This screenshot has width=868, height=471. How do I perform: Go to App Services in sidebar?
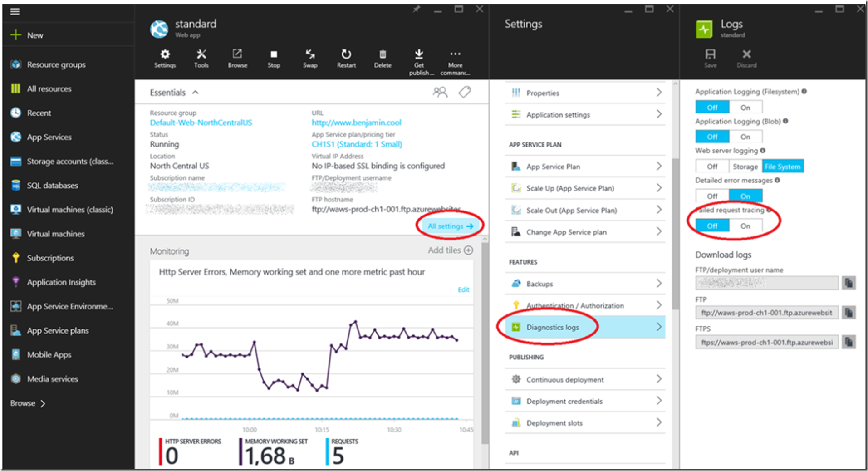pyautogui.click(x=49, y=137)
